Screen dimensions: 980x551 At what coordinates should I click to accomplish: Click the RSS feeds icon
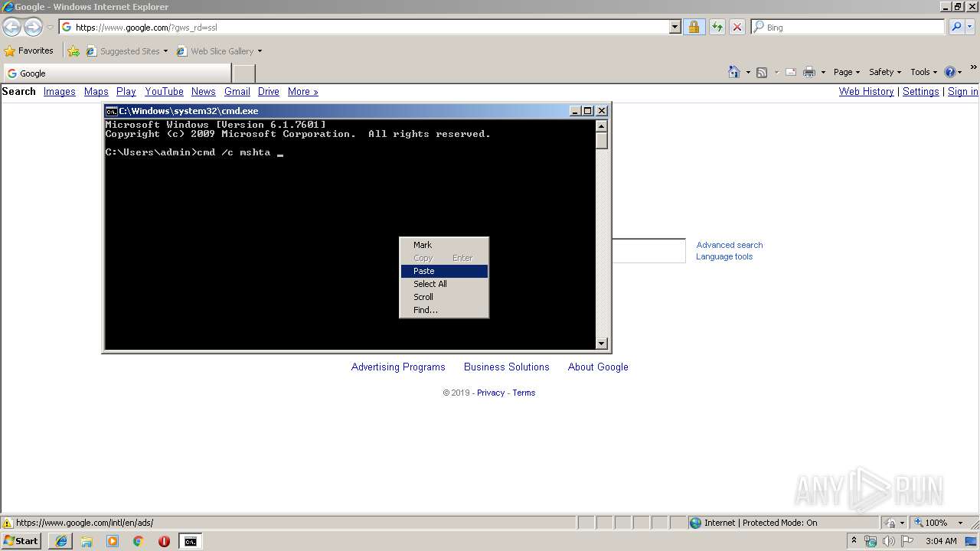(762, 72)
